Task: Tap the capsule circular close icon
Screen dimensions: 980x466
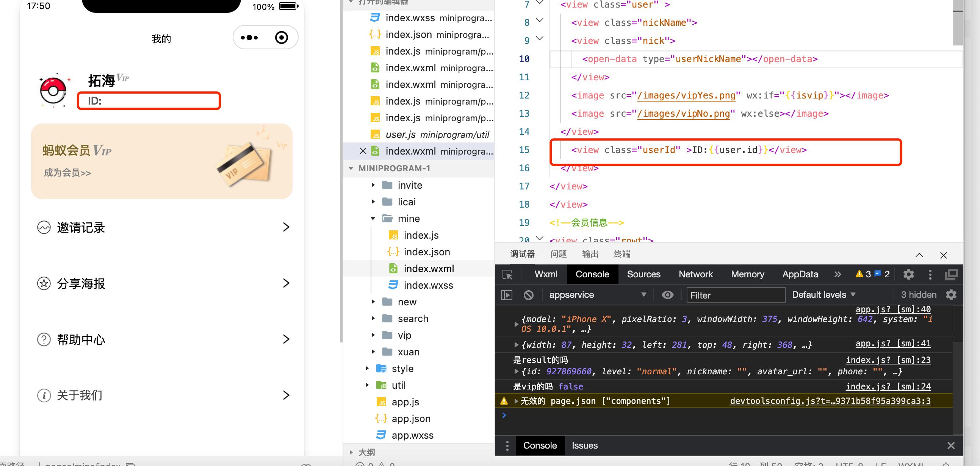Action: click(282, 38)
